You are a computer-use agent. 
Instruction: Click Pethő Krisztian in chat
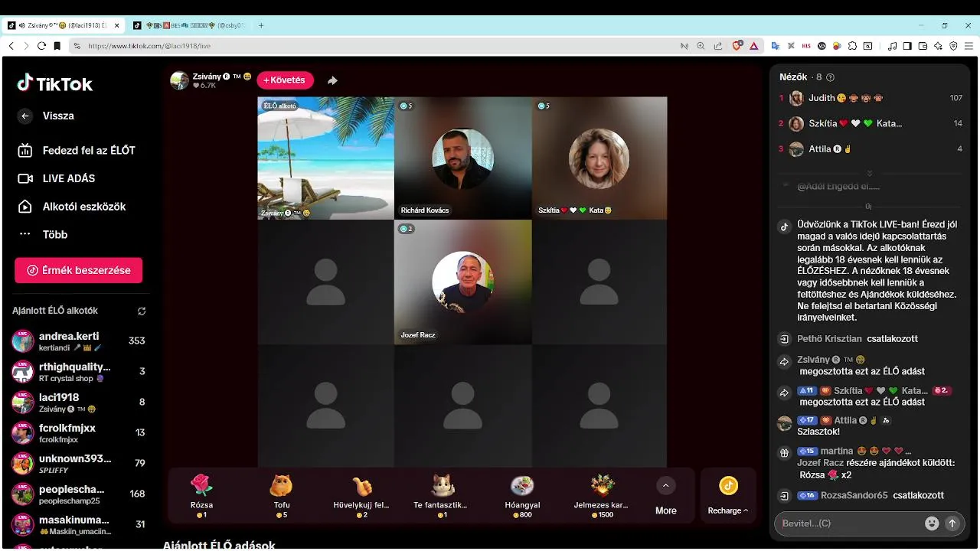point(829,339)
